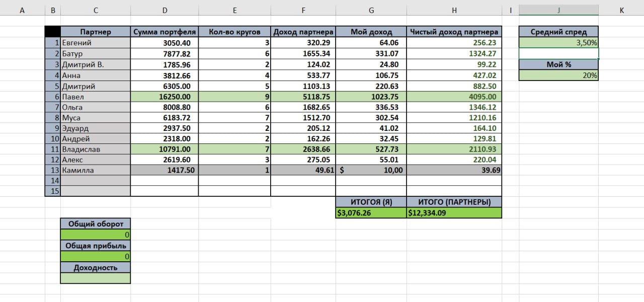Image resolution: width=644 pixels, height=302 pixels.
Task: Select the cell with name Алекс
Action: tap(96, 160)
